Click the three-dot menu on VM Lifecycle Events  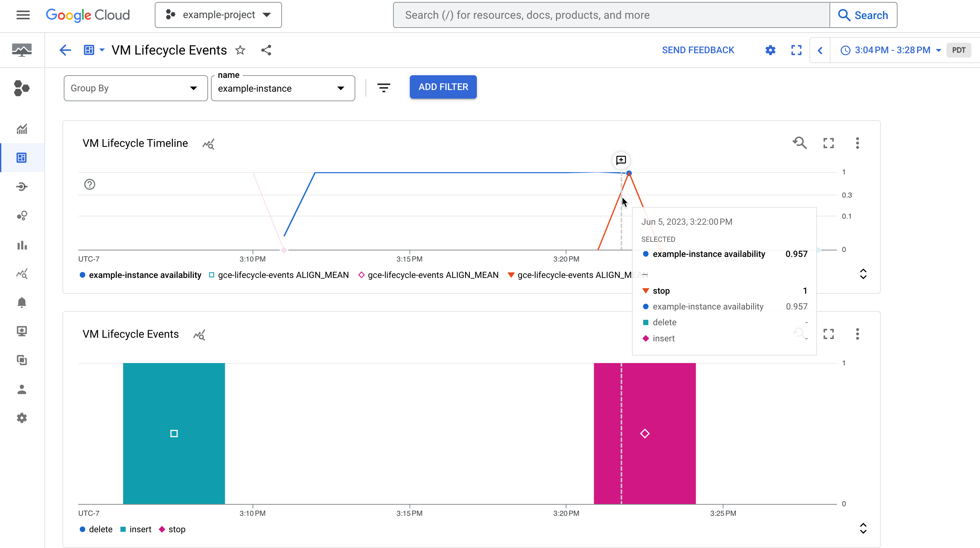(x=857, y=334)
